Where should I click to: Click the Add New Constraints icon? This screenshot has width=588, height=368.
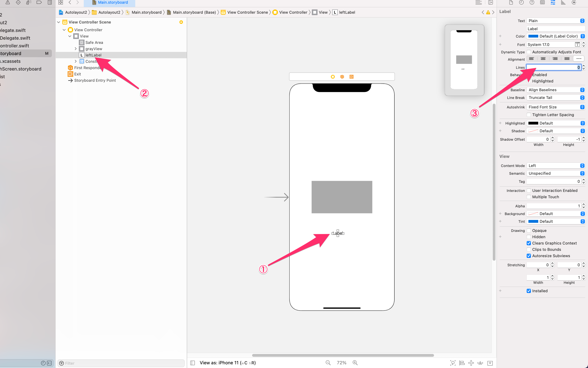[x=471, y=363]
